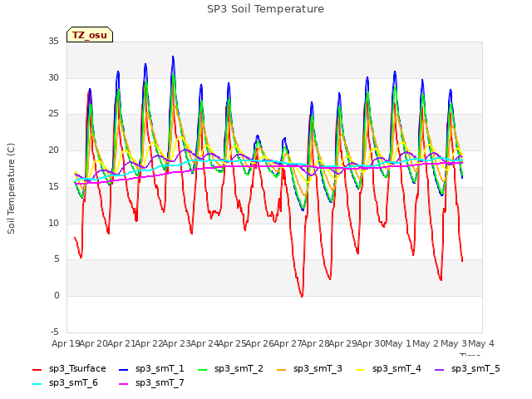Image resolution: width=532 pixels, height=399 pixels.
Task: Click the yellow sp3_smT_4 legend color marker
Action: point(361,369)
